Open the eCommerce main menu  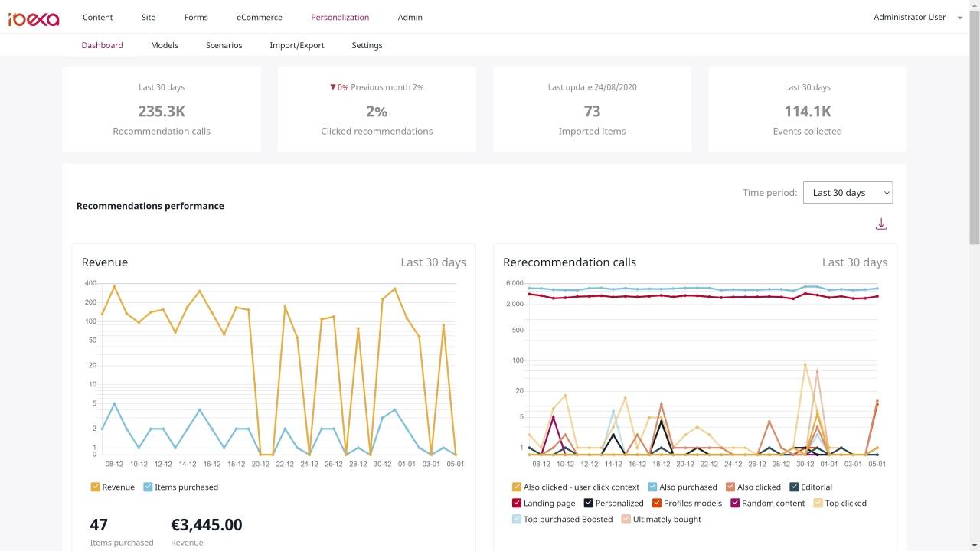259,17
